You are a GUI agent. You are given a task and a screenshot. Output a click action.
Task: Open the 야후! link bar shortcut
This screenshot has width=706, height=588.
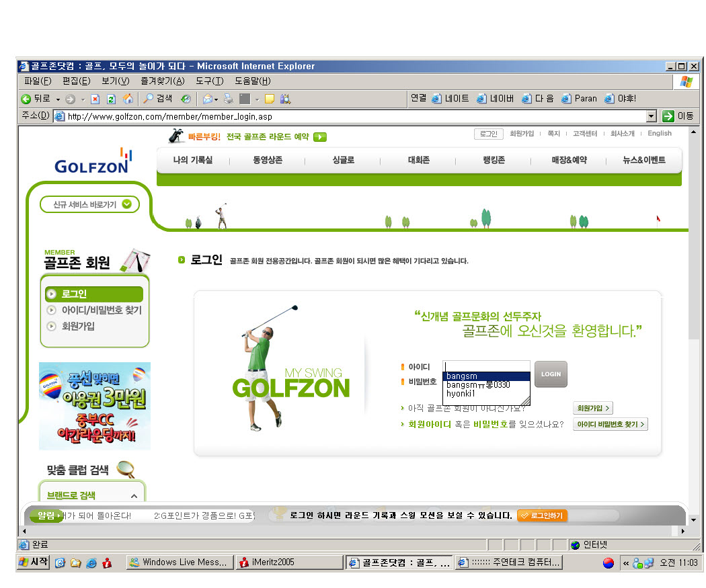(619, 99)
